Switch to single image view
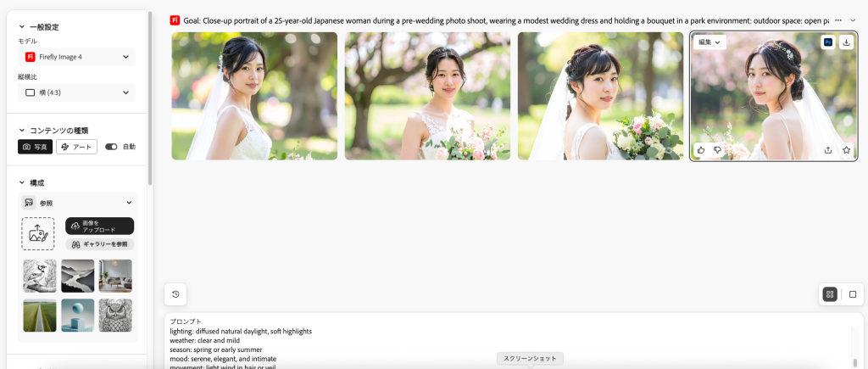 (853, 294)
